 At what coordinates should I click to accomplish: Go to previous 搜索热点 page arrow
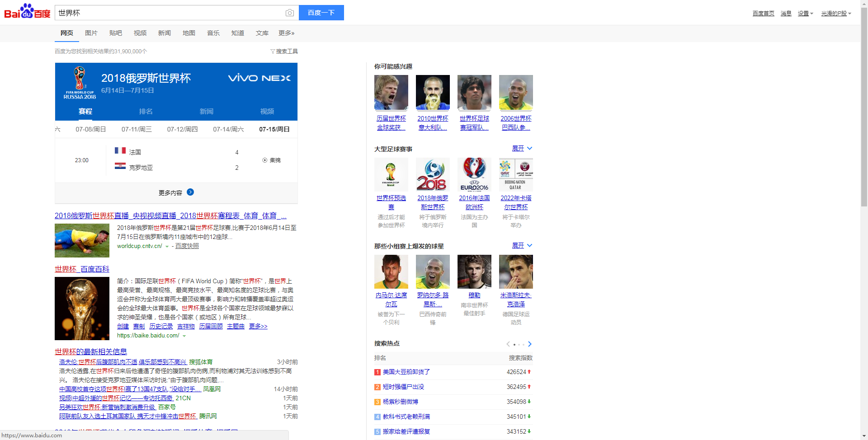508,344
